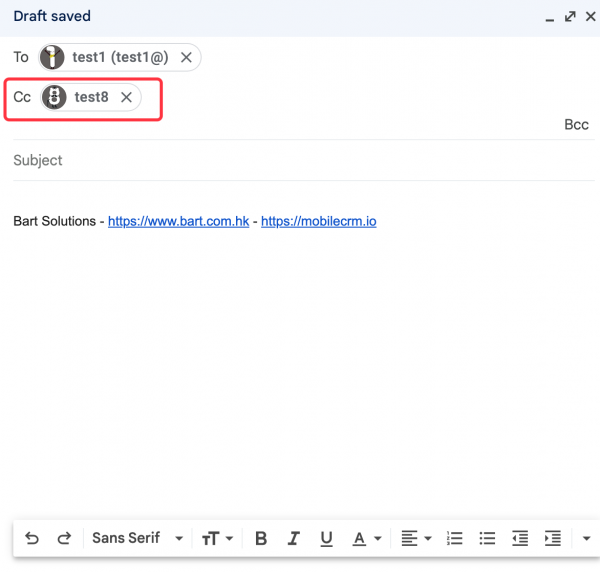Toggle italic formatting
600x572 pixels.
pos(293,538)
